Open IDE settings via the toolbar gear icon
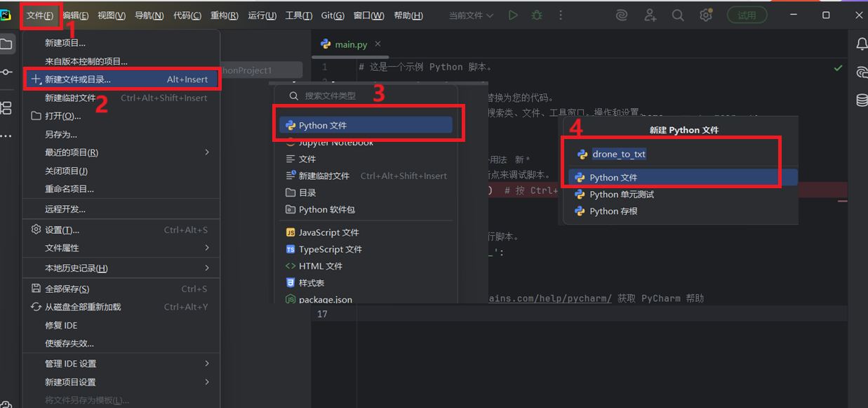The width and height of the screenshot is (868, 408). (x=705, y=15)
